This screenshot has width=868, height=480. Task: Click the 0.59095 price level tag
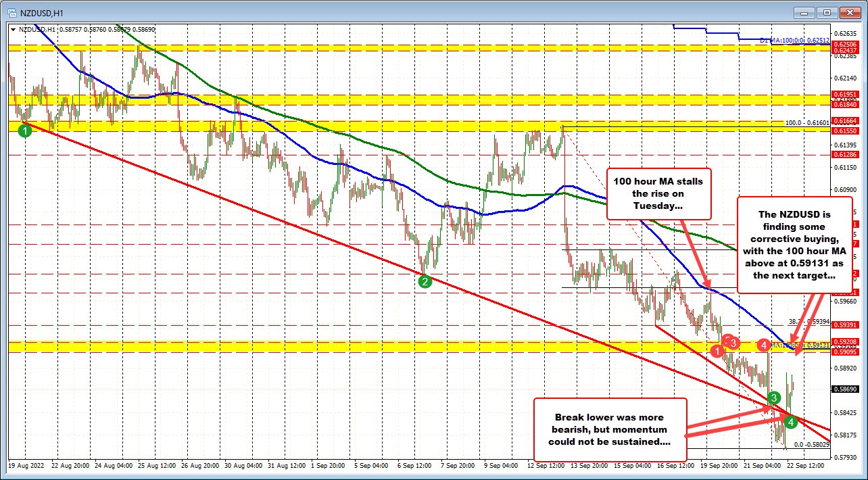[x=846, y=352]
